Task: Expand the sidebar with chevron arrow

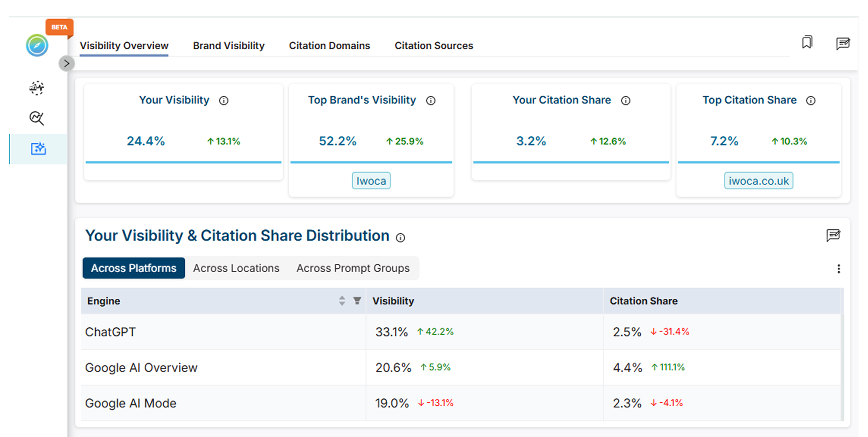Action: (66, 63)
